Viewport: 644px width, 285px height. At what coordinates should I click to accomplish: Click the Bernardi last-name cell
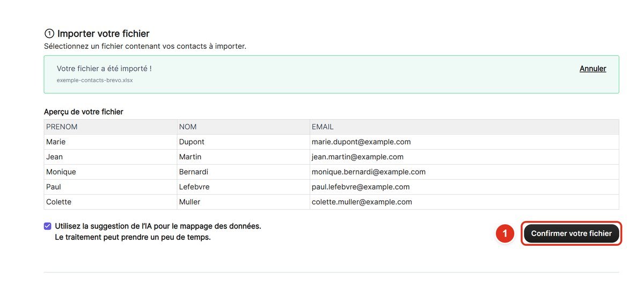[243, 172]
